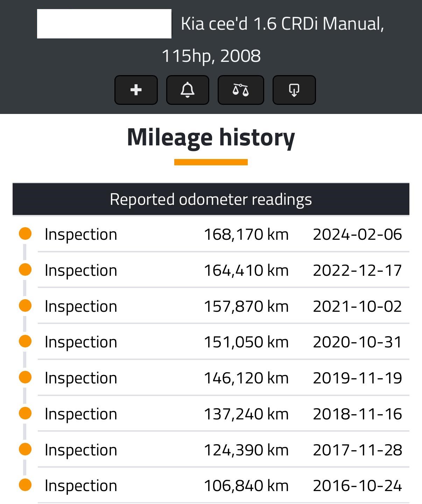Click the bell notification icon
Viewport: 422px width, 504px height.
pos(188,90)
